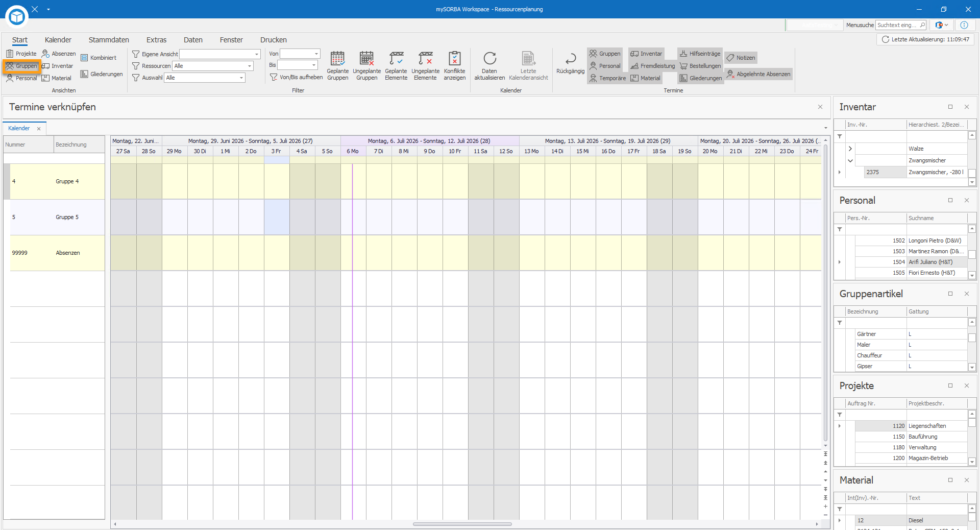980x530 pixels.
Task: Click the mySORBA application logo
Action: point(17,17)
